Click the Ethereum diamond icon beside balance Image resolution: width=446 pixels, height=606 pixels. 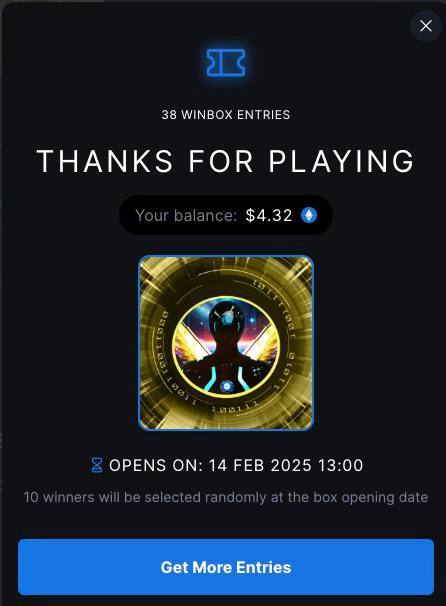coord(309,215)
